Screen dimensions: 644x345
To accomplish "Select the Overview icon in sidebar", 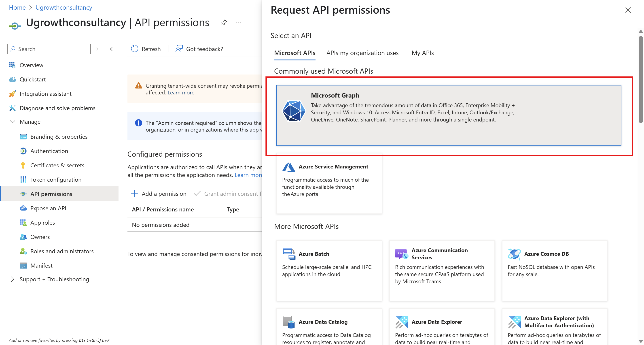I will click(12, 65).
